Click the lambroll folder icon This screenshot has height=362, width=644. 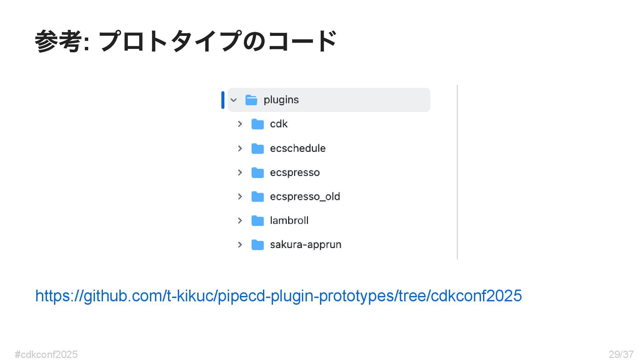click(258, 221)
